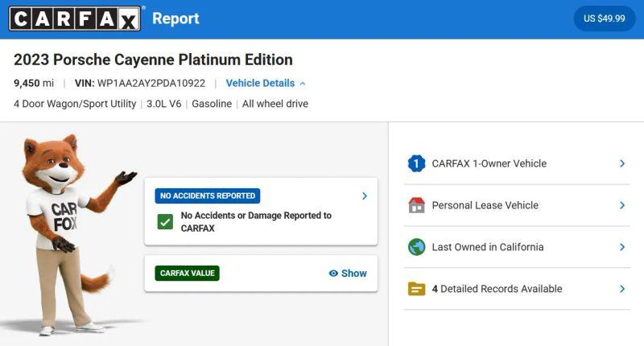Click the 2023 Porsche Cayenne Platinum Edition title
Image resolution: width=644 pixels, height=346 pixels.
click(x=153, y=60)
